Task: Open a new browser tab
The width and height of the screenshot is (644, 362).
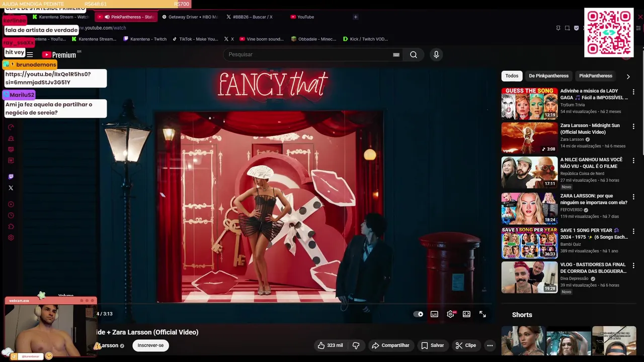Action: (355, 17)
